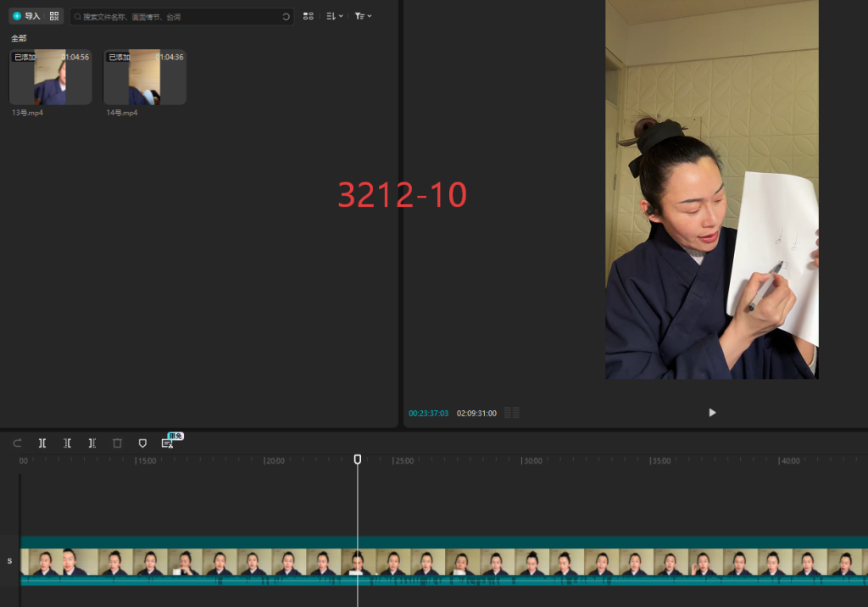Delete the selected clip with trash icon
The height and width of the screenshot is (607, 868).
[117, 443]
